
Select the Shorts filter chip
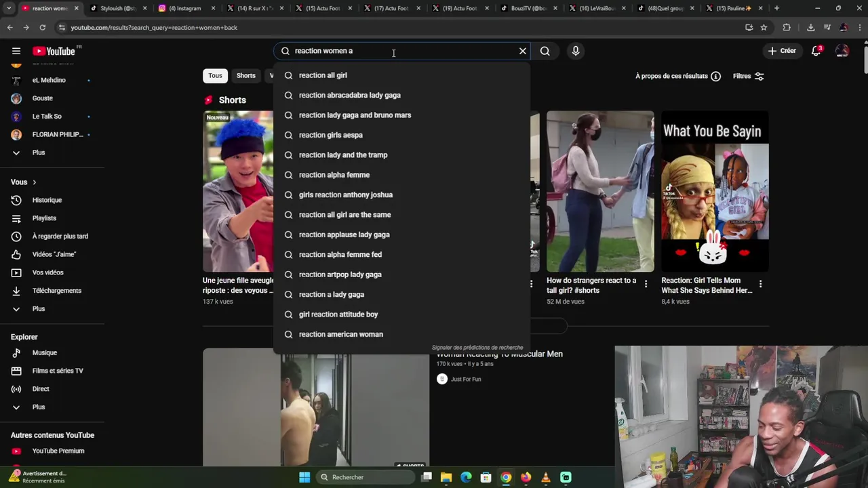(x=246, y=76)
